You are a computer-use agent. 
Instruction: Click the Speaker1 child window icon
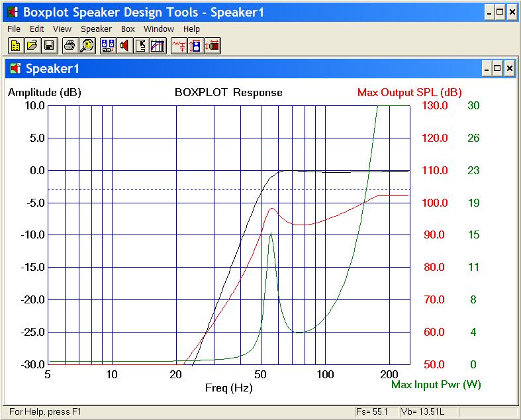[15, 68]
